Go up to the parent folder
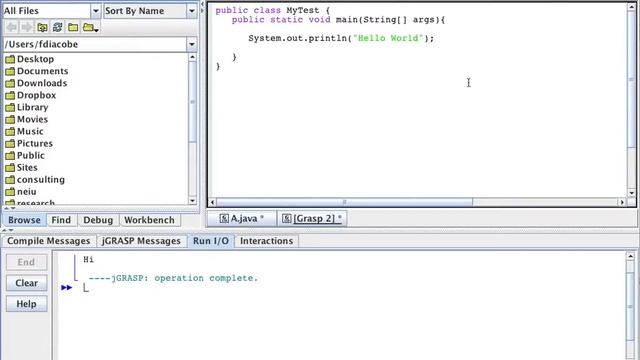The image size is (640, 360). [42, 27]
